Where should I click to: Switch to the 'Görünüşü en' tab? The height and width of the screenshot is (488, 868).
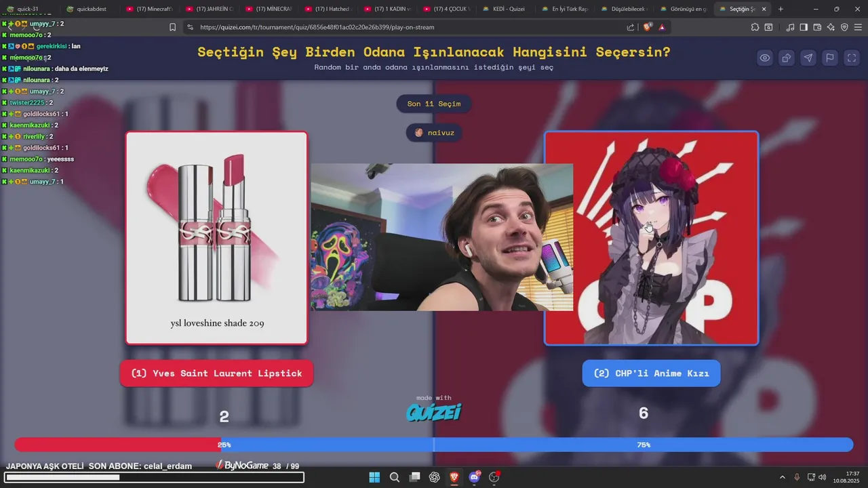(683, 9)
